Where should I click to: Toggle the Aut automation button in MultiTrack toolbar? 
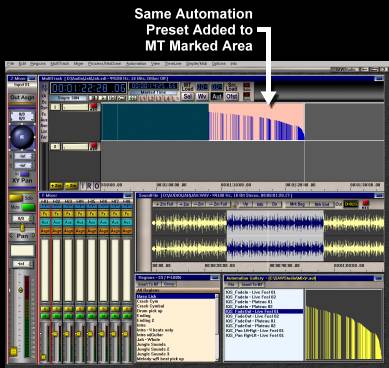coord(217,96)
